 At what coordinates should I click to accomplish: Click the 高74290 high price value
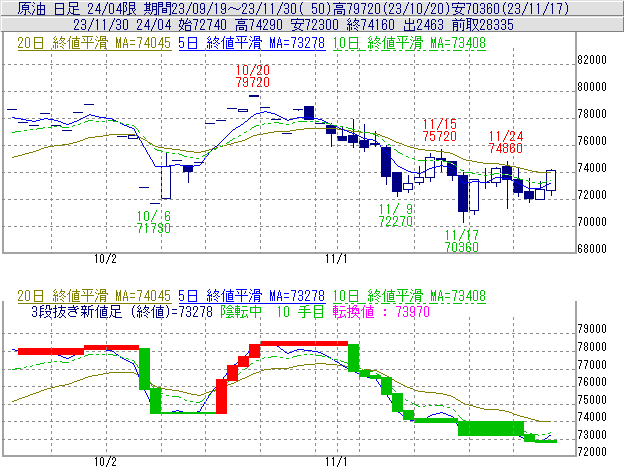(259, 25)
